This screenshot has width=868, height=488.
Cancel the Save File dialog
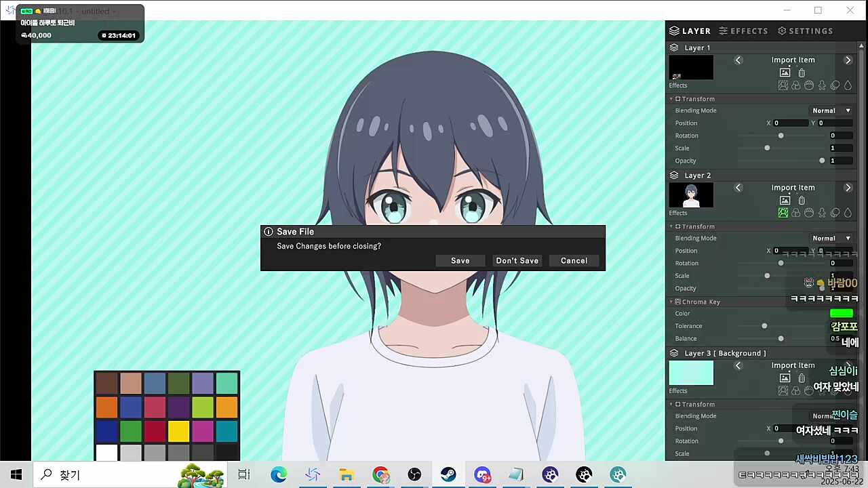(574, 261)
